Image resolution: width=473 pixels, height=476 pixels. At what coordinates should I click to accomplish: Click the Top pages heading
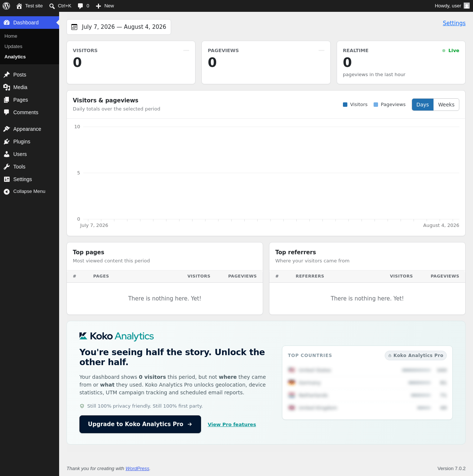tap(88, 252)
